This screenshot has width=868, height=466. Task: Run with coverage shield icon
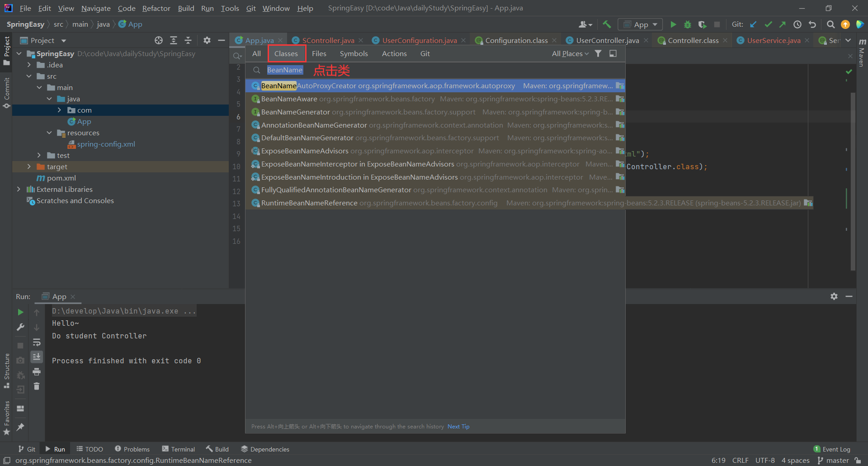pos(702,24)
